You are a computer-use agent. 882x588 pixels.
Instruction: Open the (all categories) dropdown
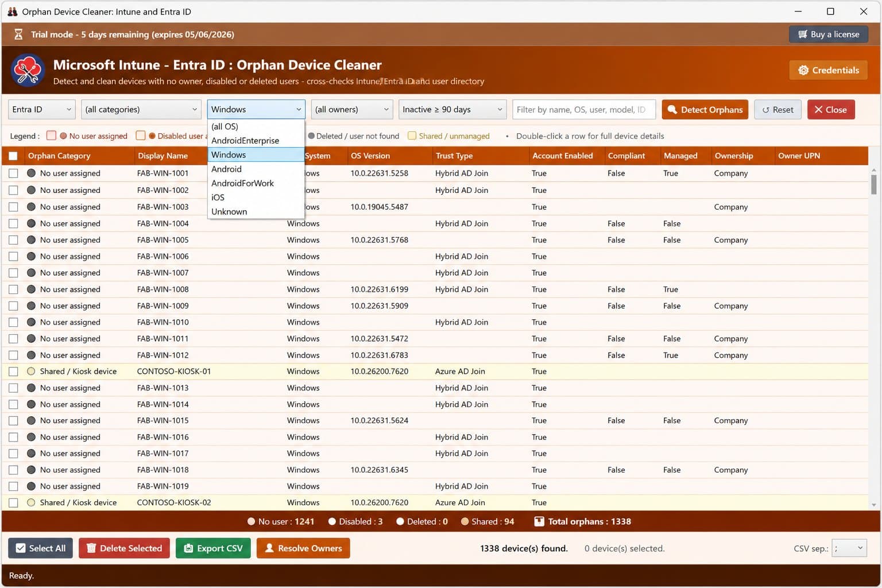tap(141, 110)
